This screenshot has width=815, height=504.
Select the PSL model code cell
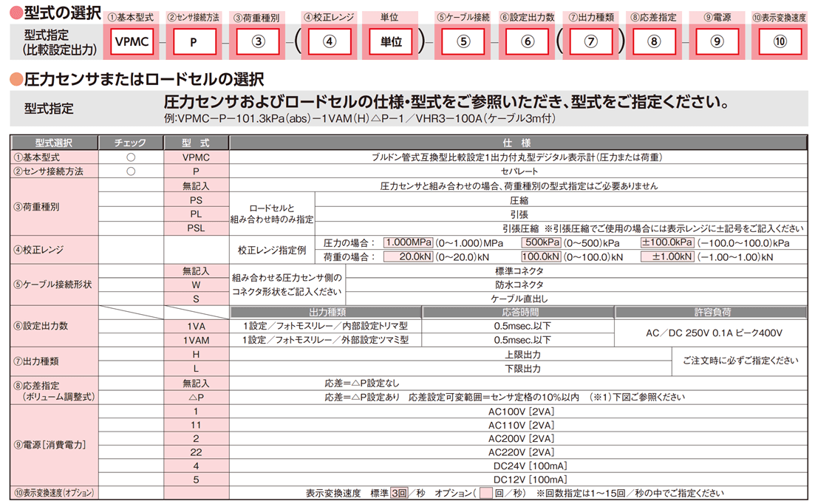pyautogui.click(x=196, y=228)
